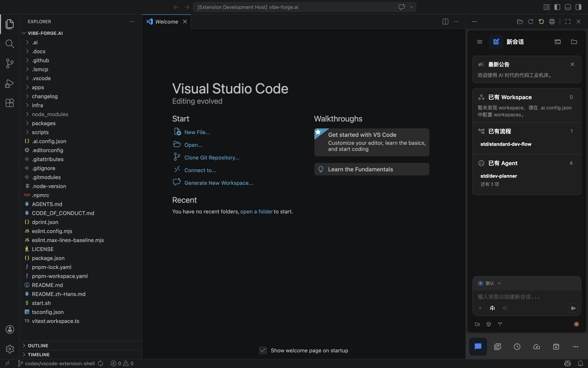Open Explorer views more actions menu
The height and width of the screenshot is (368, 588).
(x=132, y=22)
